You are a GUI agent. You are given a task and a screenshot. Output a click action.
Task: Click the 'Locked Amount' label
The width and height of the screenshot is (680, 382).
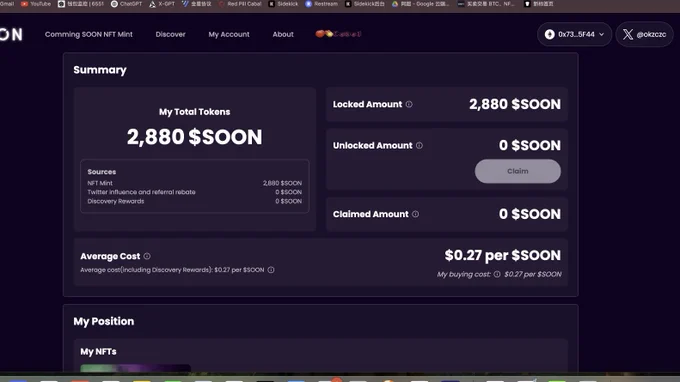point(367,104)
